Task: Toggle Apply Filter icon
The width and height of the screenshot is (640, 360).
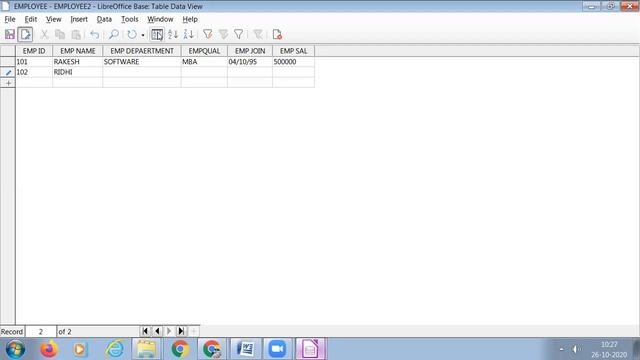Action: 223,35
